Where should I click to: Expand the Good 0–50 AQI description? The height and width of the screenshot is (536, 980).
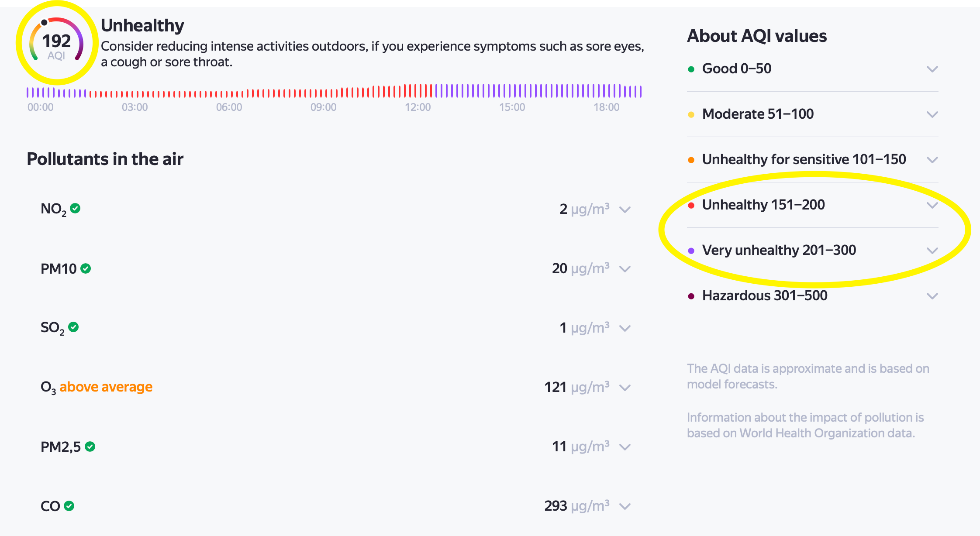pyautogui.click(x=932, y=69)
